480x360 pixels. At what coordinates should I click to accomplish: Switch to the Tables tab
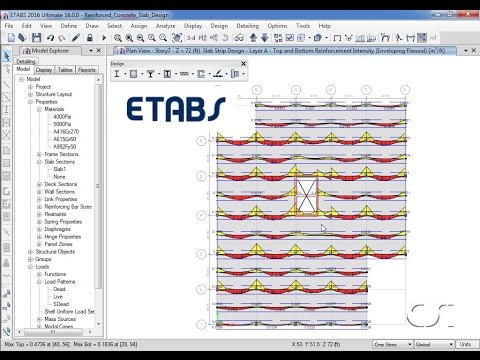[x=65, y=70]
